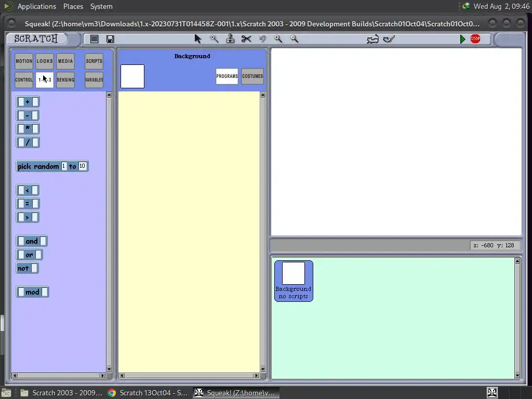Click the 'and' boolean block
This screenshot has height=399, width=532.
[x=32, y=241]
